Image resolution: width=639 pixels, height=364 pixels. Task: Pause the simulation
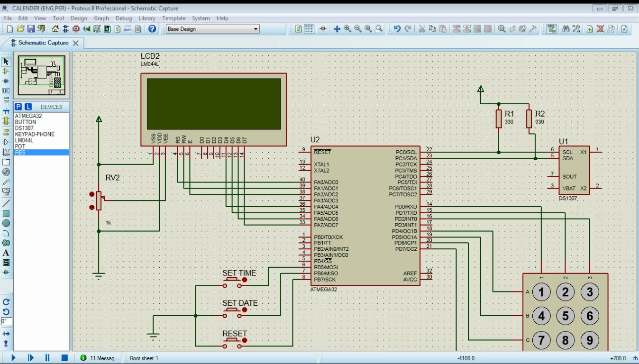pyautogui.click(x=47, y=358)
